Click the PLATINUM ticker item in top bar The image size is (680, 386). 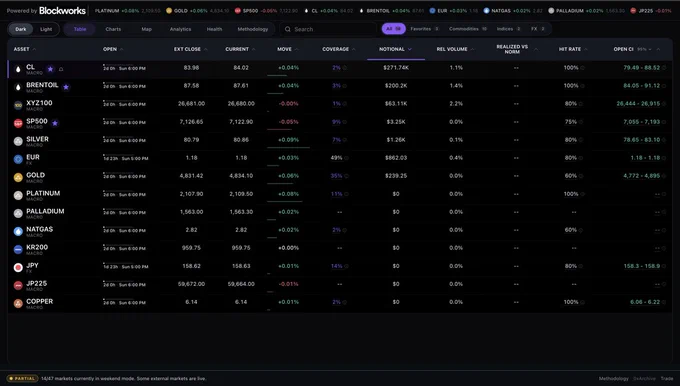point(128,10)
